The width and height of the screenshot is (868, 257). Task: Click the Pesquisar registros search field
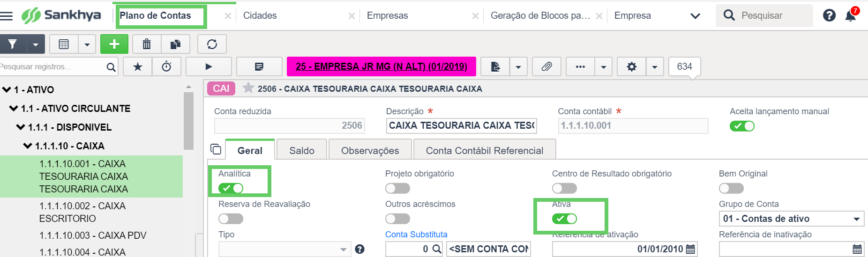(x=52, y=67)
